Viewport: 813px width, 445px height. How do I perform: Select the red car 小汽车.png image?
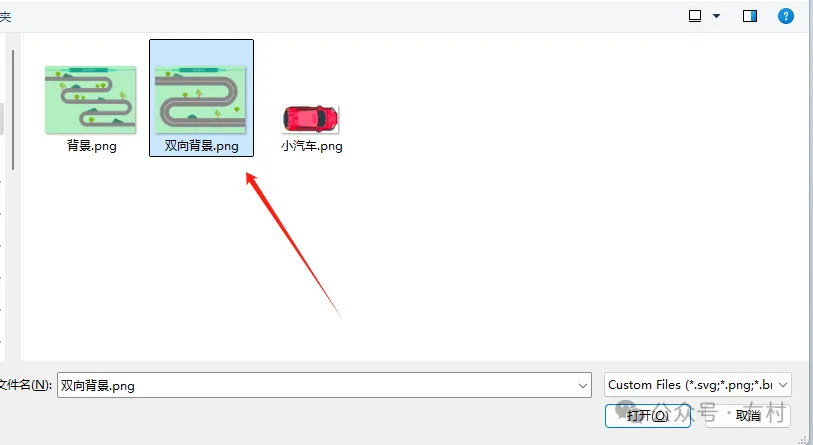coord(310,119)
